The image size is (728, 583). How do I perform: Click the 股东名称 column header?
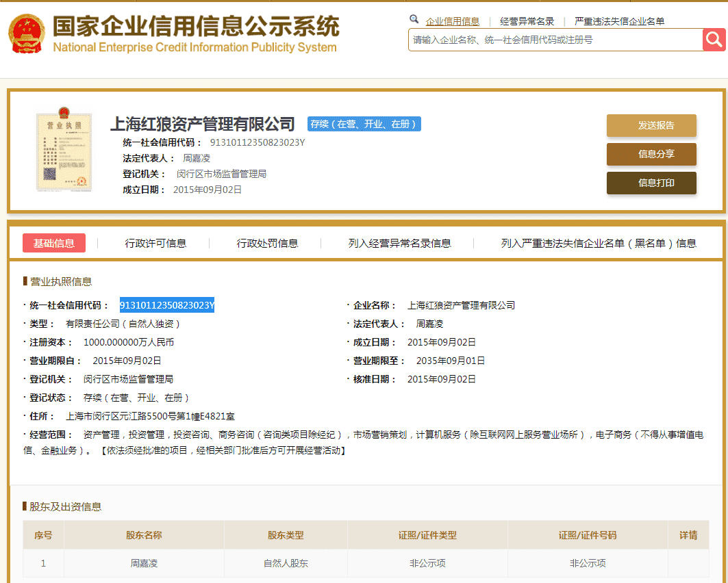(x=144, y=535)
